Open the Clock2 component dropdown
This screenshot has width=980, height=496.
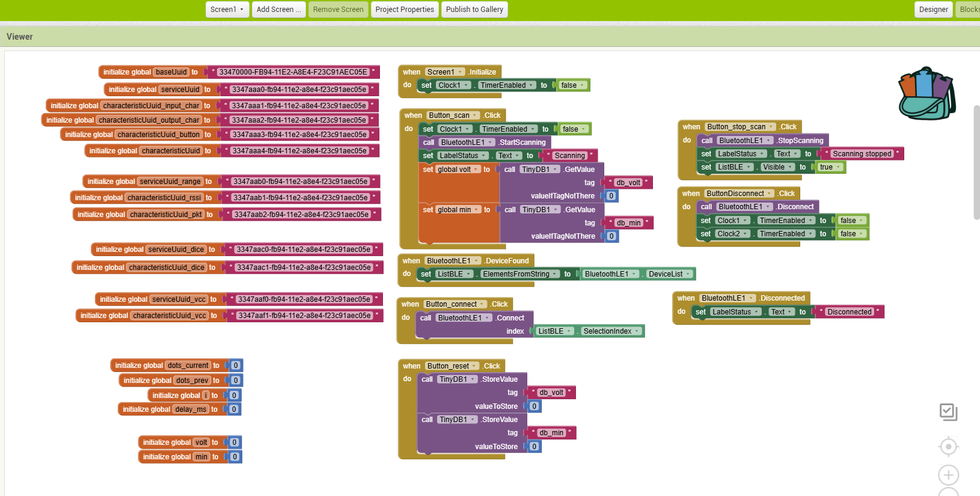tap(732, 234)
